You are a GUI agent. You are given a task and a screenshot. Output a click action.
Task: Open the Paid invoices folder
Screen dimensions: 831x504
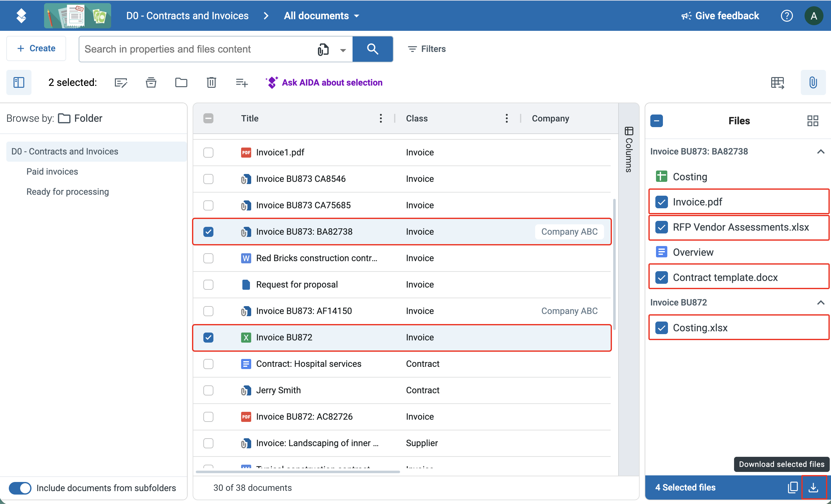[x=52, y=171]
